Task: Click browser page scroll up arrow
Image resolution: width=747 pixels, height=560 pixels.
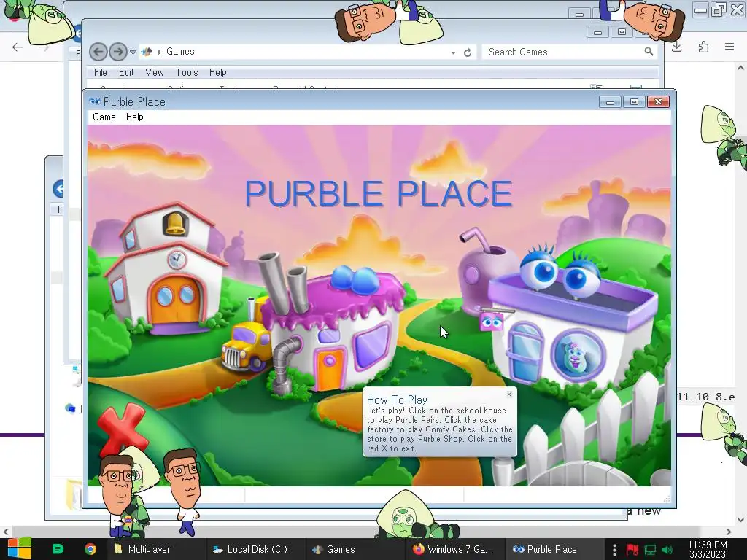Action: click(740, 68)
